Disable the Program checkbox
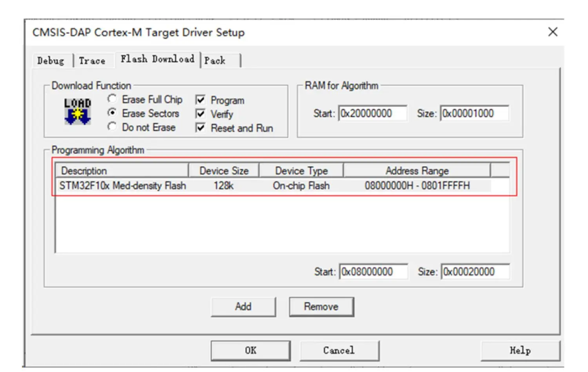The height and width of the screenshot is (372, 588). (x=200, y=100)
